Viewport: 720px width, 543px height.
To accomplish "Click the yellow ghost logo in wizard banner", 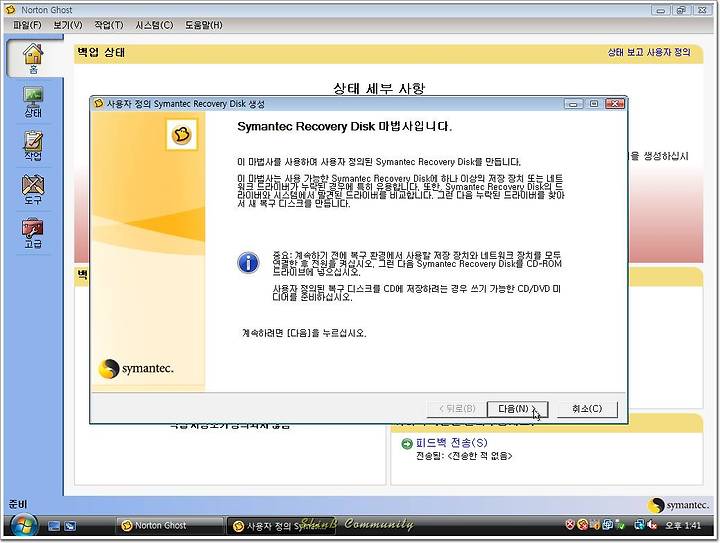I will (x=181, y=134).
